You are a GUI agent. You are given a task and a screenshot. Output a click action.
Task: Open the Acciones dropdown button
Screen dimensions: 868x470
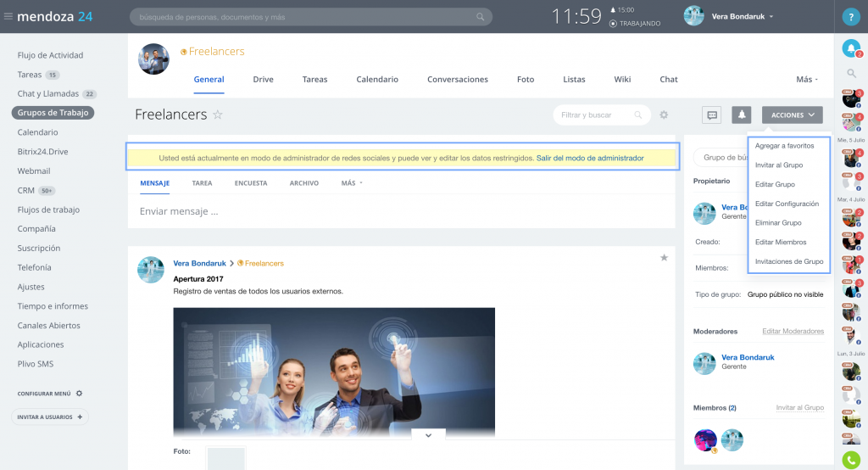[x=793, y=115]
